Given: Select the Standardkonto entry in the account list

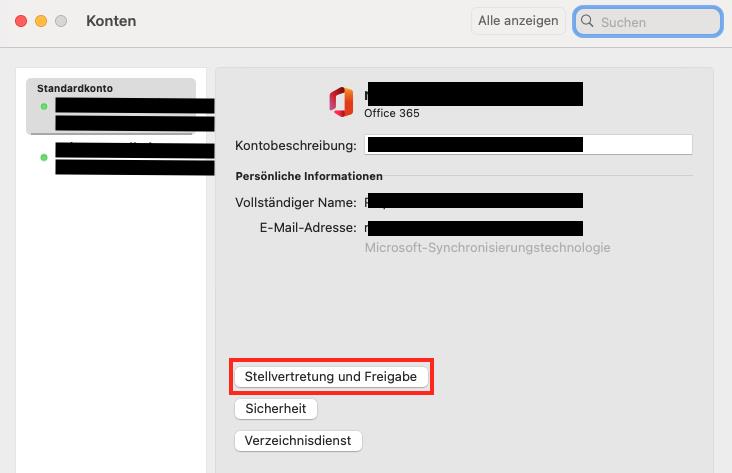Looking at the screenshot, I should [x=111, y=106].
